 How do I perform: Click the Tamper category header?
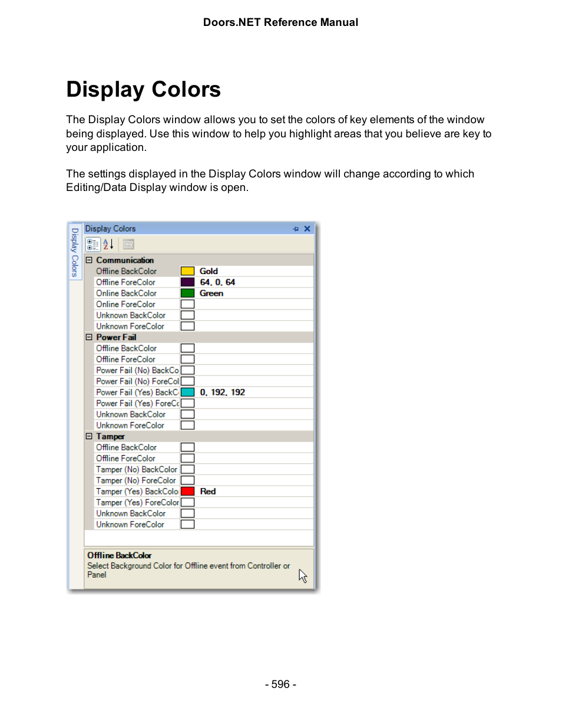199,436
